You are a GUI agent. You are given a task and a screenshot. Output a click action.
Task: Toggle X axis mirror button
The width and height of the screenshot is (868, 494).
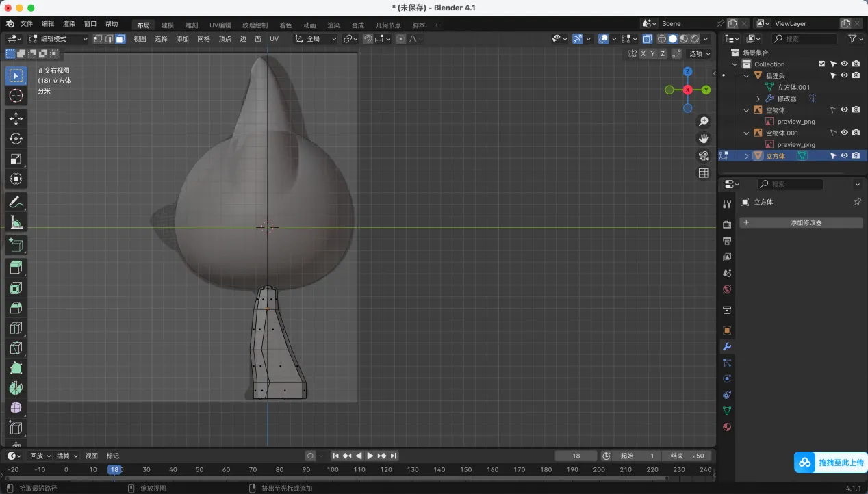[643, 53]
